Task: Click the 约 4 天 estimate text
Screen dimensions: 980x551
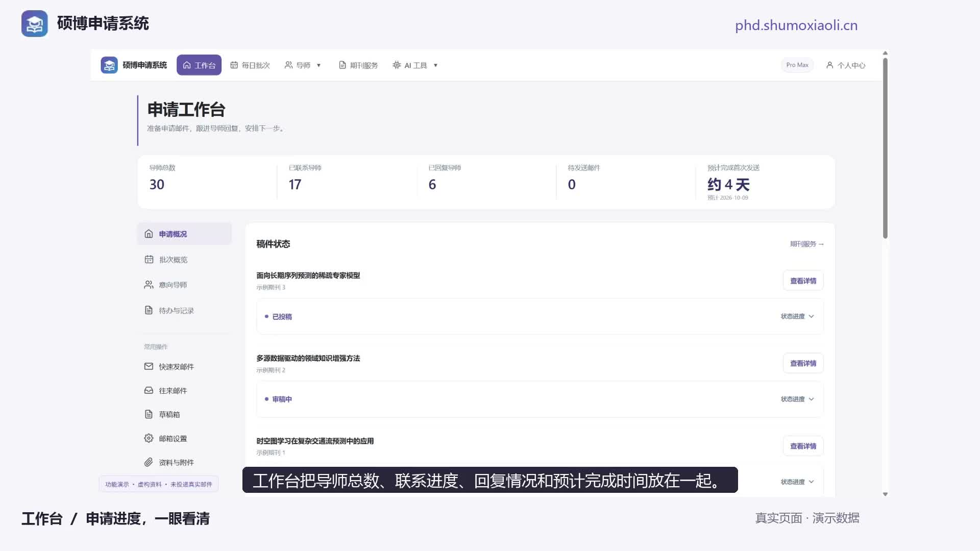Action: [728, 185]
